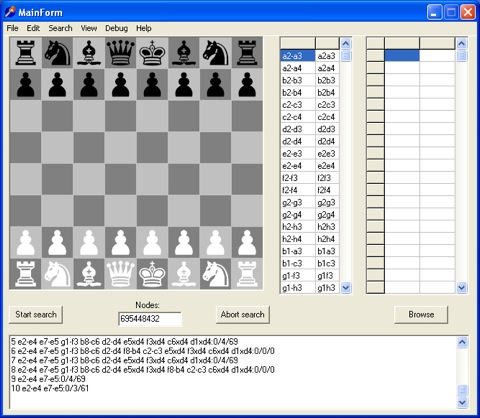The width and height of the screenshot is (480, 418).
Task: Select the white knight on g1
Action: (x=216, y=274)
